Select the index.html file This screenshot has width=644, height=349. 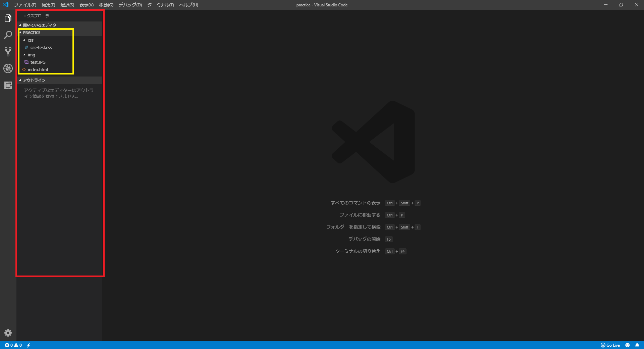(38, 69)
